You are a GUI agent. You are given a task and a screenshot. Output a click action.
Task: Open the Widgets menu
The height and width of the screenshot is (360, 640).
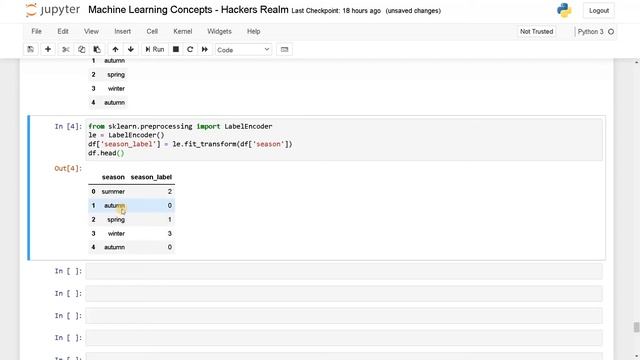click(219, 31)
